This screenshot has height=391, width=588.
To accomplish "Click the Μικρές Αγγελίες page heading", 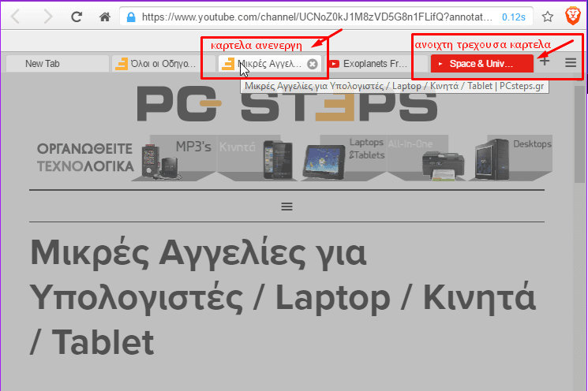I will 283,296.
